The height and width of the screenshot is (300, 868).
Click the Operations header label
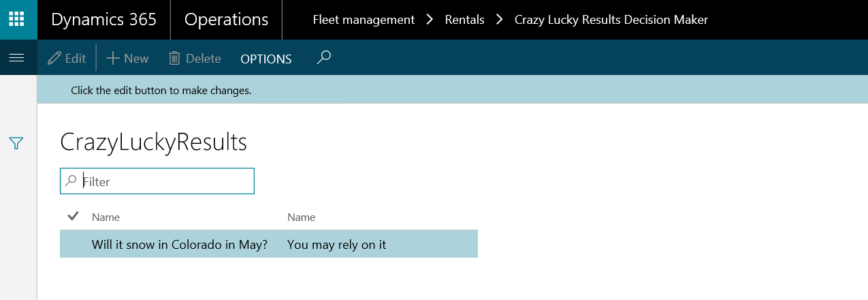(x=226, y=20)
